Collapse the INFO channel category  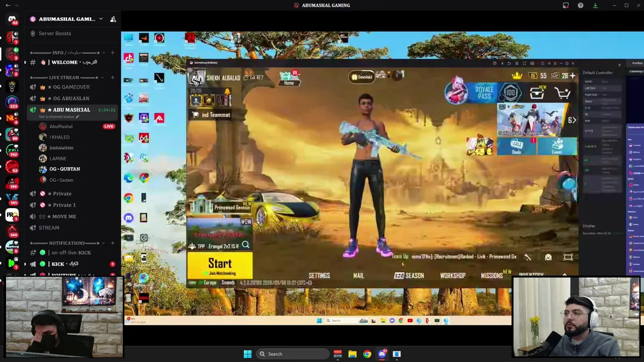[x=67, y=52]
